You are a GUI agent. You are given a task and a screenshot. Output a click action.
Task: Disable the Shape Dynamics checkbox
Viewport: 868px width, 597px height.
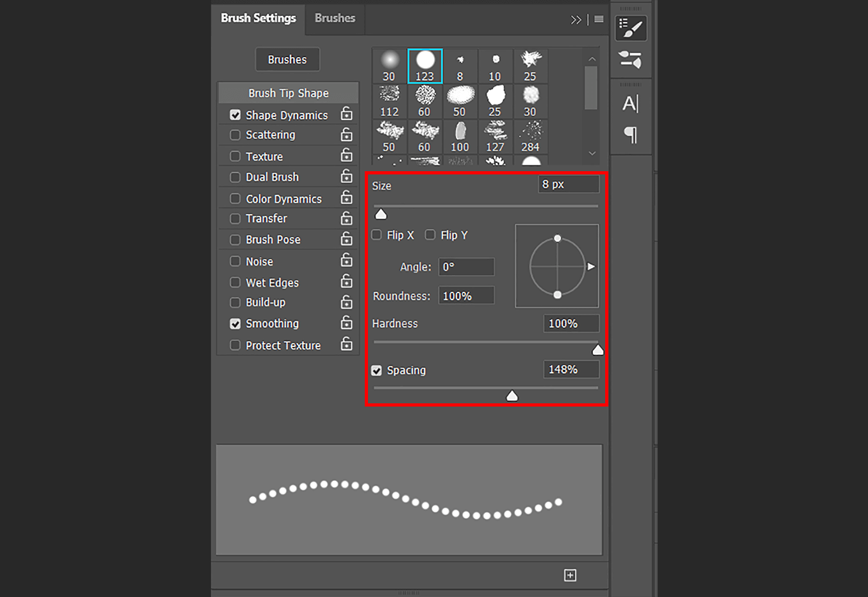tap(235, 114)
